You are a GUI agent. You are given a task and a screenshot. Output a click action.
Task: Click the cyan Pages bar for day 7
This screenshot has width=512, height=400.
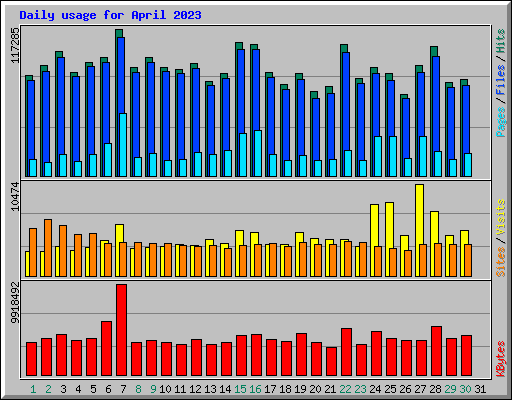[x=123, y=145]
